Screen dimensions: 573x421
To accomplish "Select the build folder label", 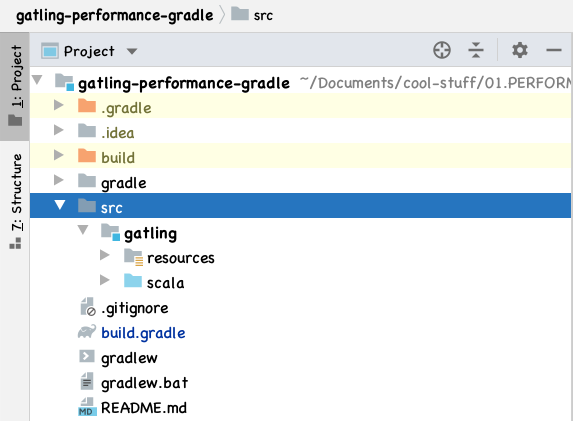I will (x=118, y=158).
